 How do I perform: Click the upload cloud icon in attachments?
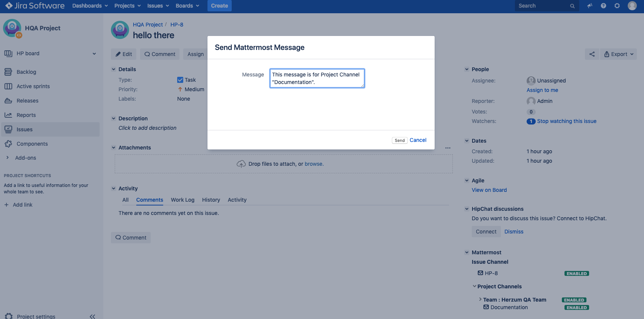(241, 164)
